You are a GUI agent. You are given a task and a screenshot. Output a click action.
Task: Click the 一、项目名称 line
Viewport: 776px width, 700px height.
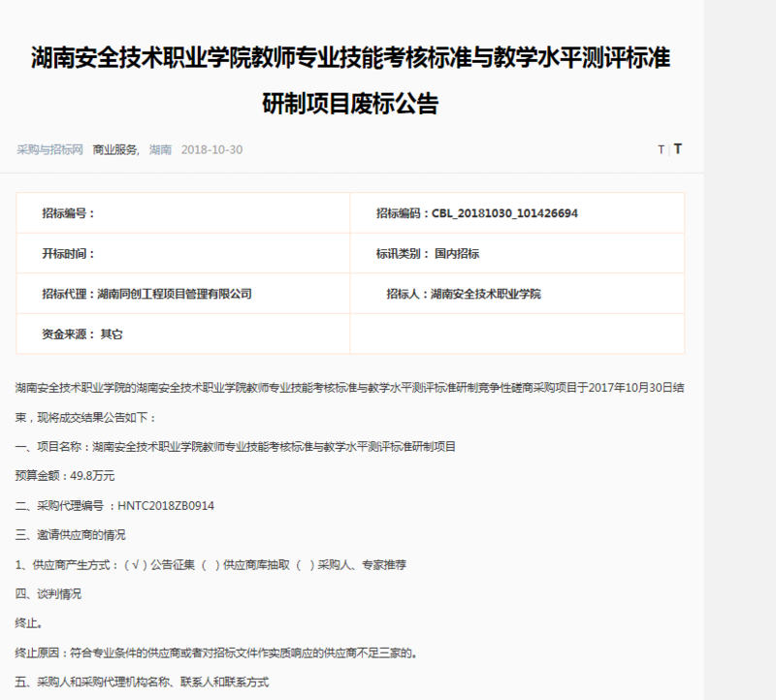[235, 447]
